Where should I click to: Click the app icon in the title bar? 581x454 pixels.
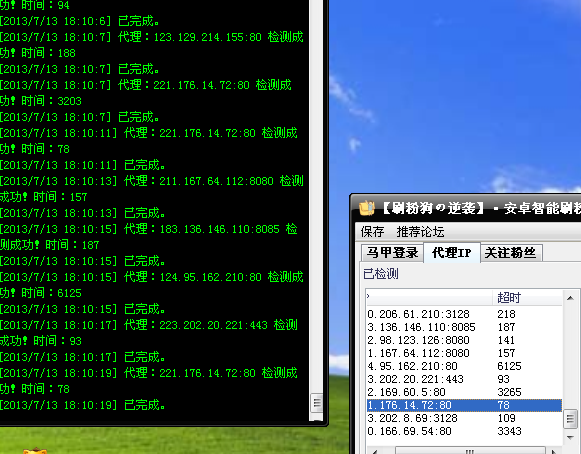(366, 208)
